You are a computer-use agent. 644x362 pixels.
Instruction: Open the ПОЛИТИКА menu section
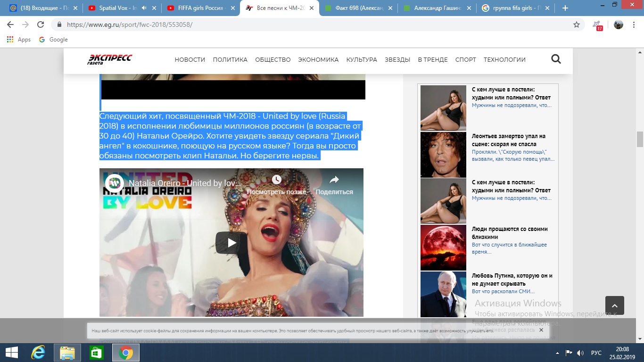coord(230,59)
